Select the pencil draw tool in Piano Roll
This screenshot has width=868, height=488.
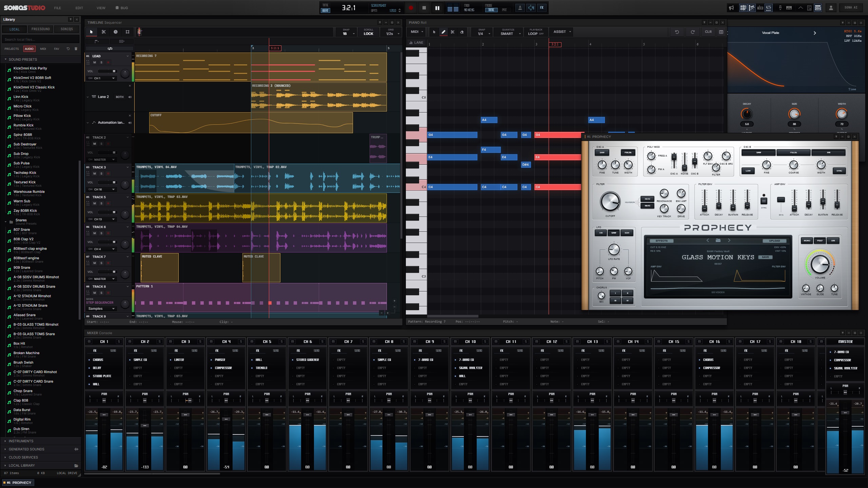(x=443, y=32)
